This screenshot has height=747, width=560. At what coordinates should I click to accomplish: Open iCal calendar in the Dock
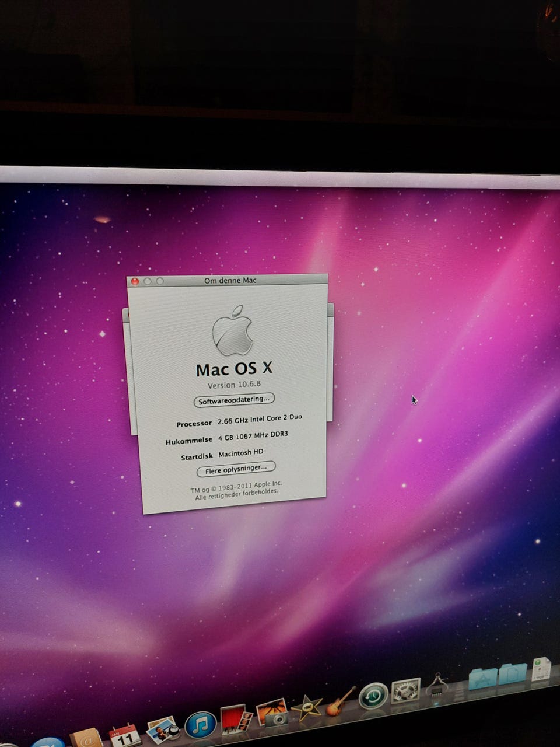click(x=125, y=735)
